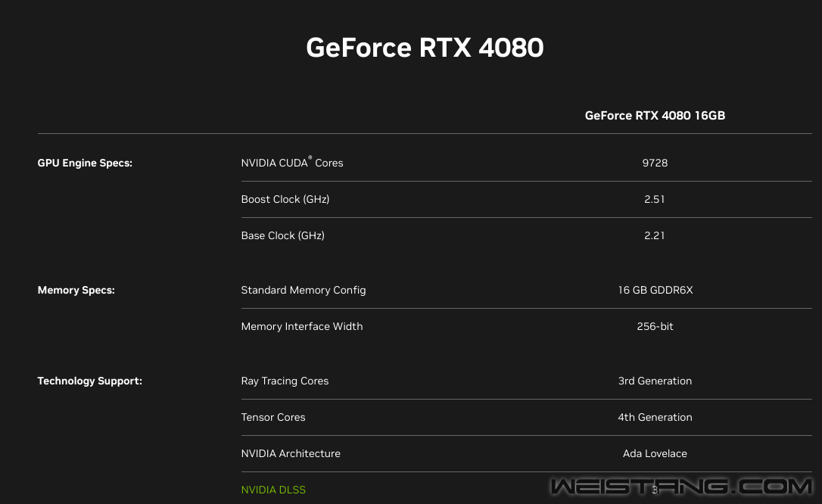
Task: Click the GPU Engine Specs section label
Action: 85,163
